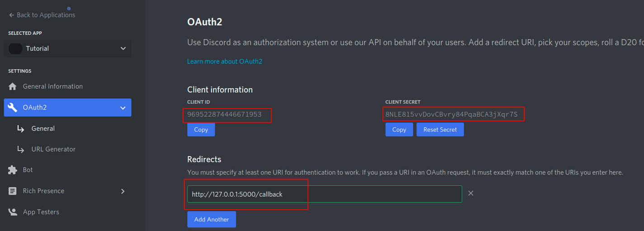Click the App Testers person icon
Image resolution: width=644 pixels, height=231 pixels.
[x=13, y=212]
